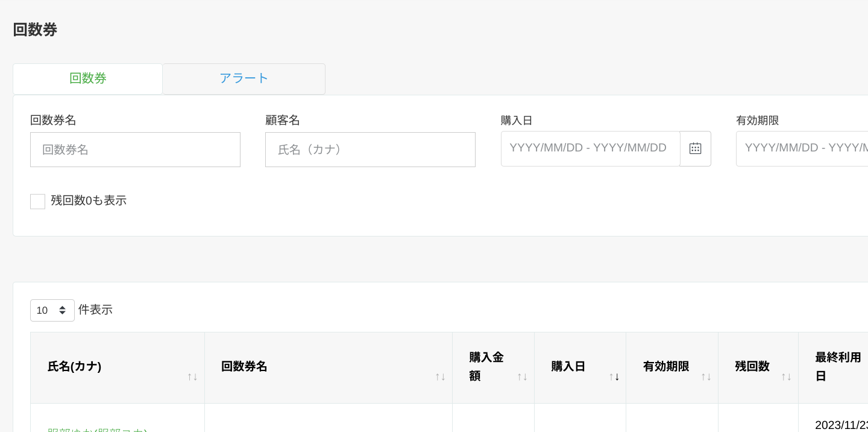The image size is (868, 432).
Task: Switch to the アラート tab
Action: pos(244,78)
